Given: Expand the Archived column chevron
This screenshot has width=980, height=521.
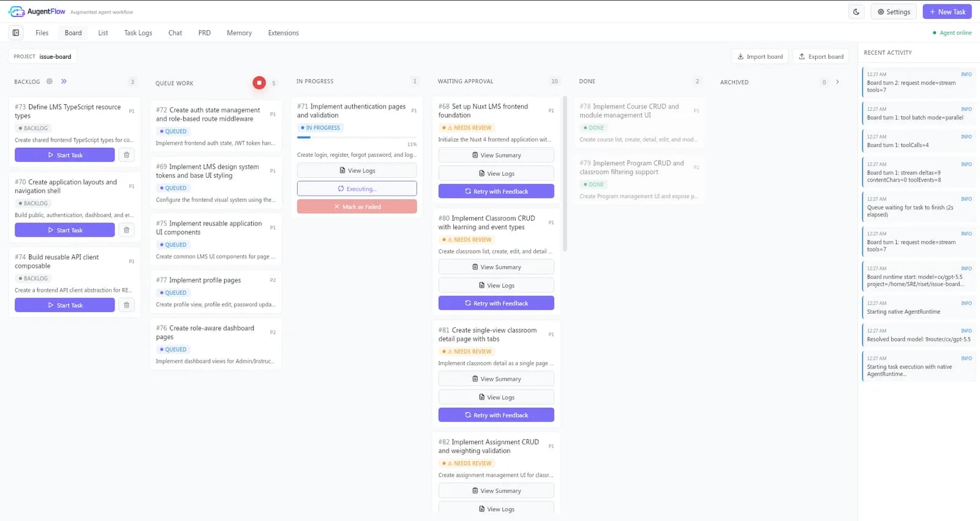Looking at the screenshot, I should pyautogui.click(x=837, y=82).
